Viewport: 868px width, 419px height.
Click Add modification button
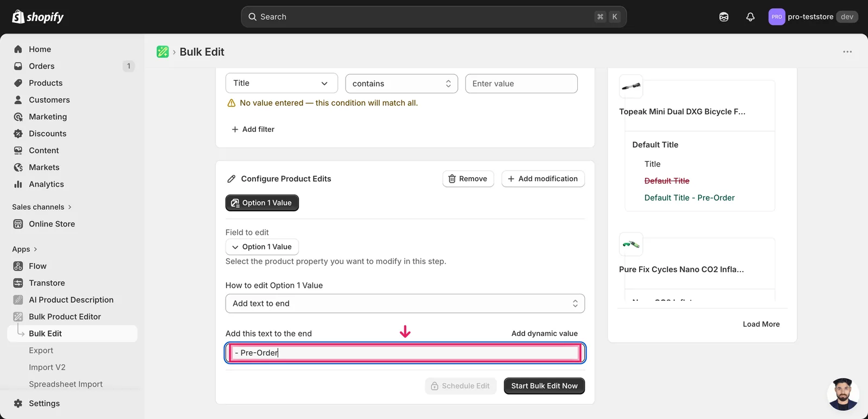tap(543, 179)
